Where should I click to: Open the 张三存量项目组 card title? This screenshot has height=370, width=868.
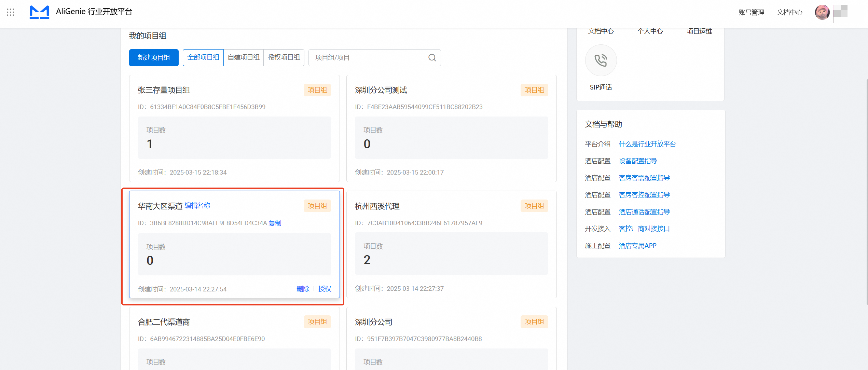(x=164, y=90)
